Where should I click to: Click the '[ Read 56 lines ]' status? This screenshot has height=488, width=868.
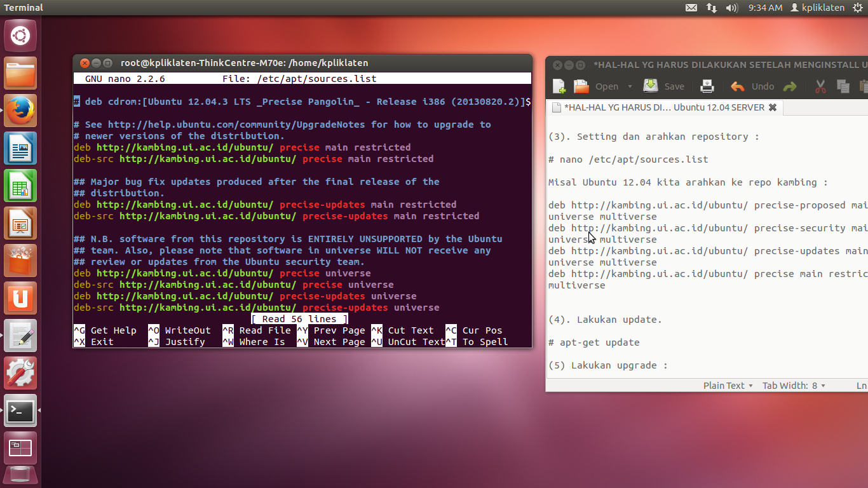pyautogui.click(x=299, y=319)
